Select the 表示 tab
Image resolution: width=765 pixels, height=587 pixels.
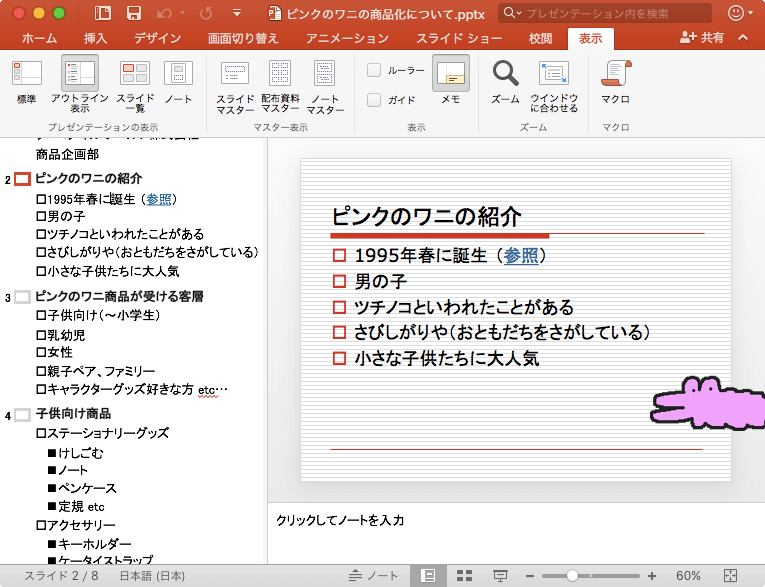tap(590, 38)
